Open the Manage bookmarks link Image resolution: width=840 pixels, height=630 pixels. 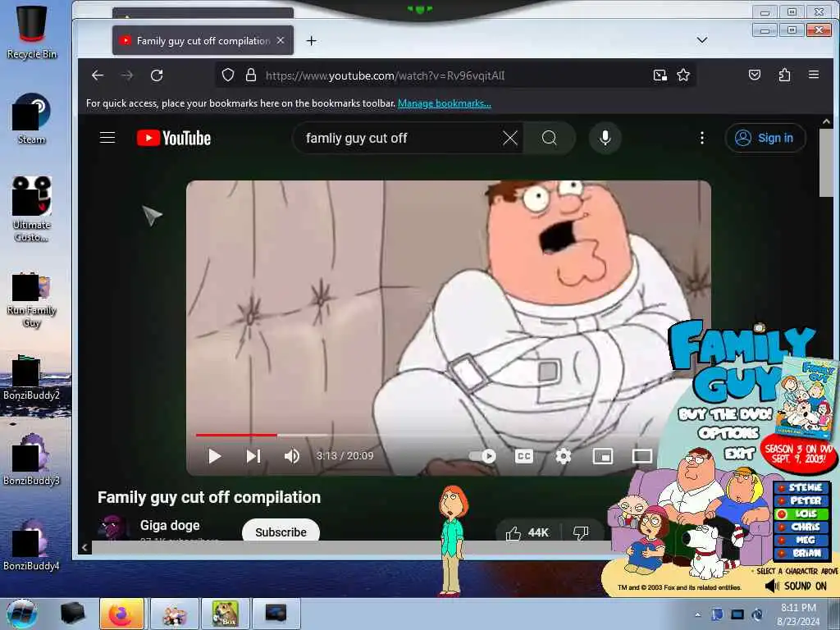444,103
